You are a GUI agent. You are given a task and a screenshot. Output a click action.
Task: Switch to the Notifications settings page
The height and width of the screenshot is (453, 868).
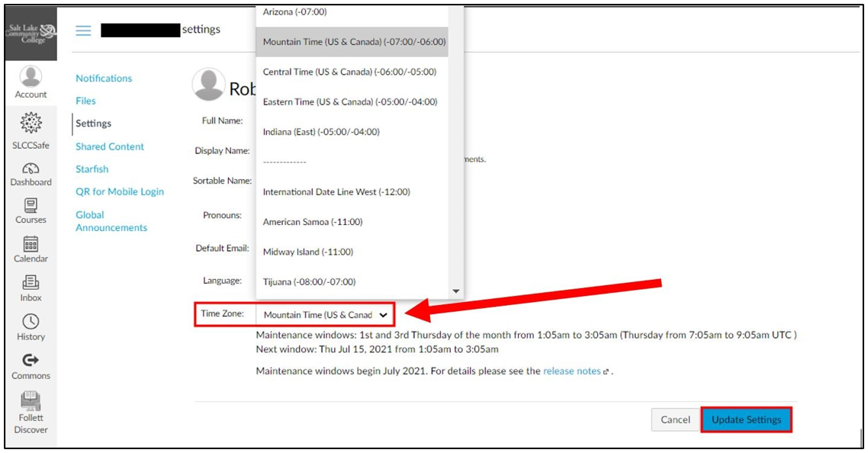coord(103,78)
